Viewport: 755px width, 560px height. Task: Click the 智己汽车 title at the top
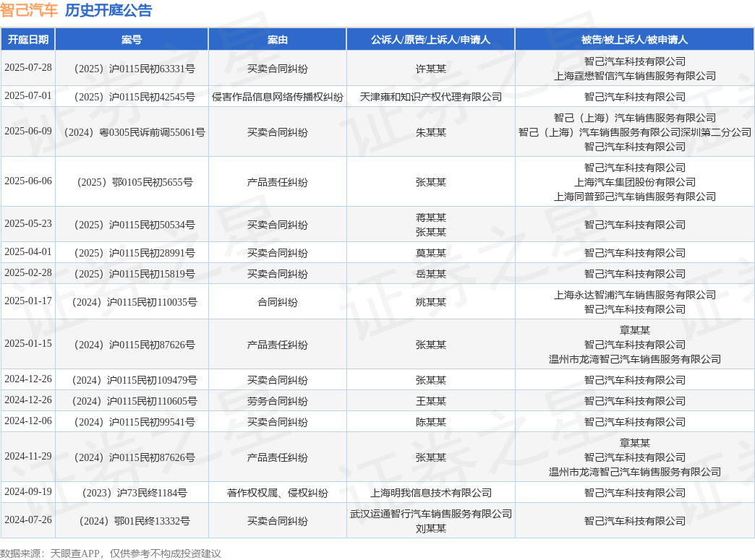coord(30,10)
